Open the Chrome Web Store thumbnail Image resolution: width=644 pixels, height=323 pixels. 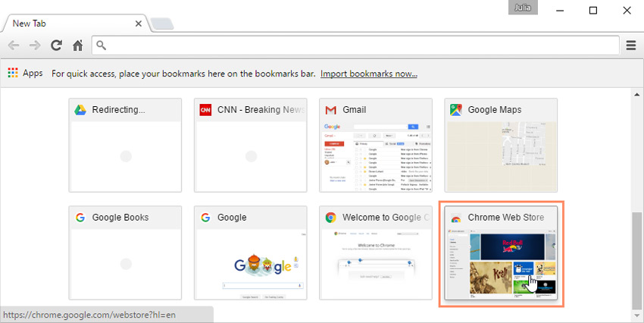(501, 262)
